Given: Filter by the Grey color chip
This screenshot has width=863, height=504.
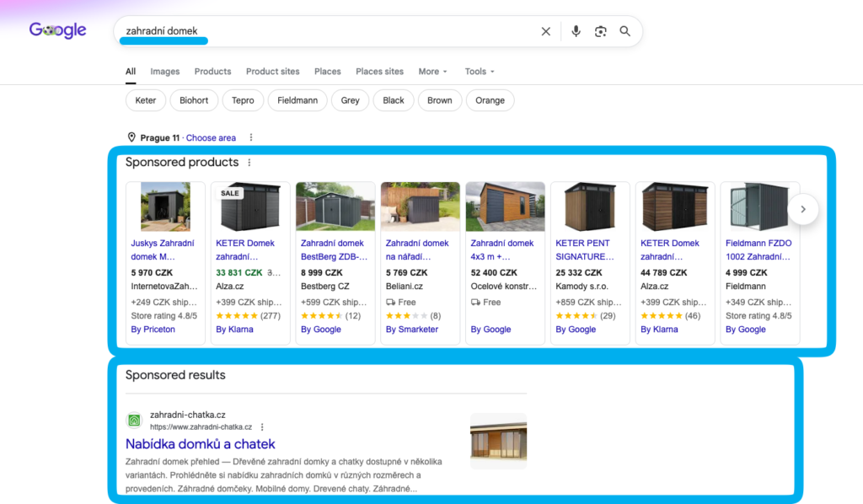Looking at the screenshot, I should [350, 100].
